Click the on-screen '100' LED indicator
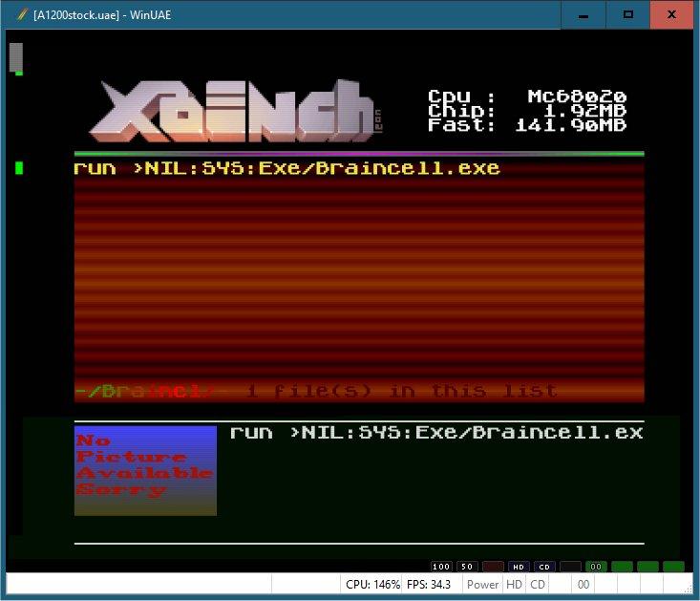Image resolution: width=700 pixels, height=601 pixels. point(441,567)
